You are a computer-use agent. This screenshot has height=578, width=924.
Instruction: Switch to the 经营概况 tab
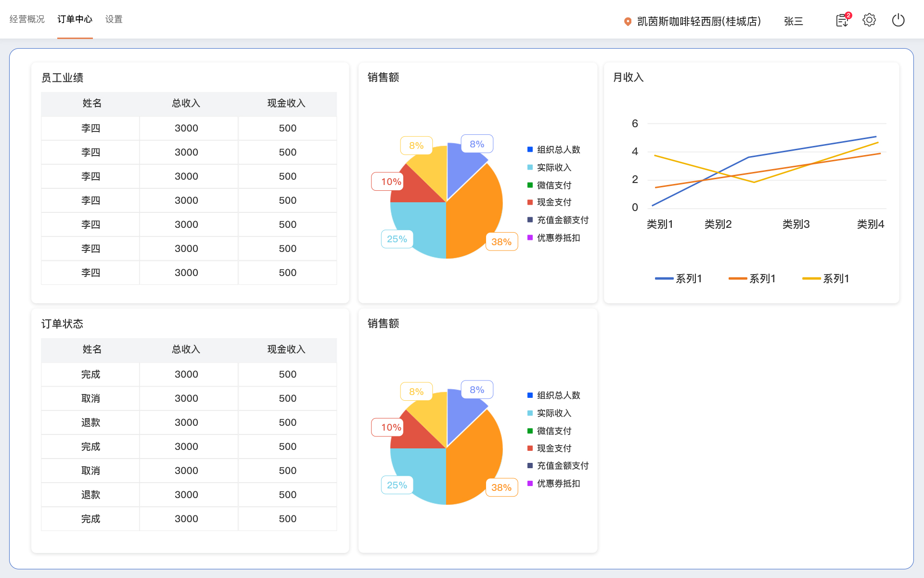point(27,19)
